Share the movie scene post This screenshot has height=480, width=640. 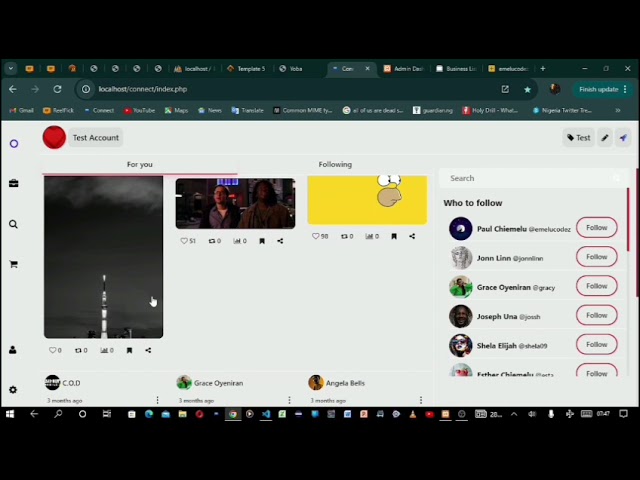pyautogui.click(x=280, y=241)
